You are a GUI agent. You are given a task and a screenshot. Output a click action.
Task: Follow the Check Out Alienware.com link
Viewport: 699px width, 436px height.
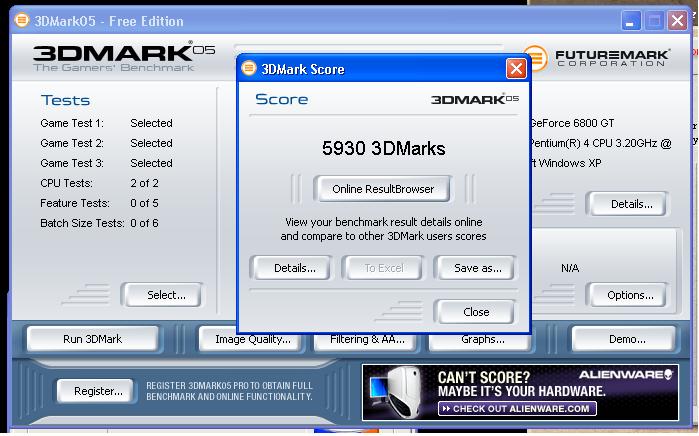[x=517, y=408]
